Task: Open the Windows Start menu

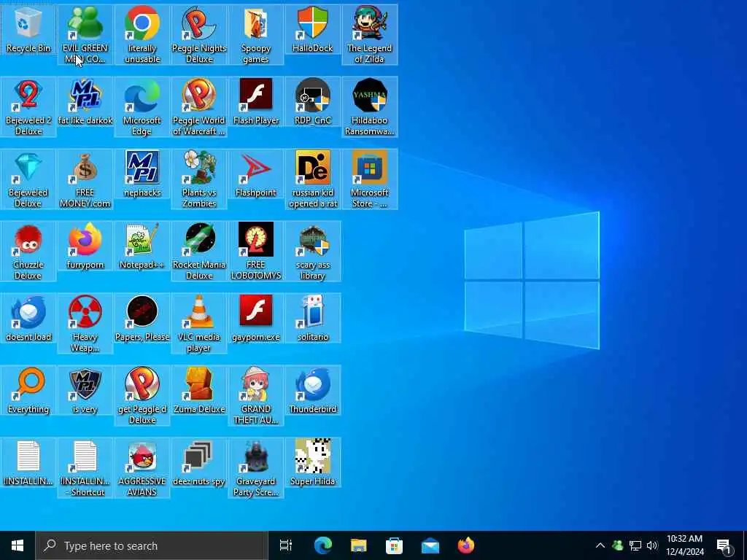Action: pyautogui.click(x=18, y=545)
